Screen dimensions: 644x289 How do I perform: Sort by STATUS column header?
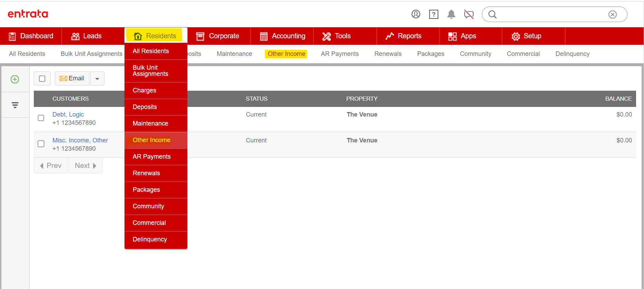[x=257, y=99]
